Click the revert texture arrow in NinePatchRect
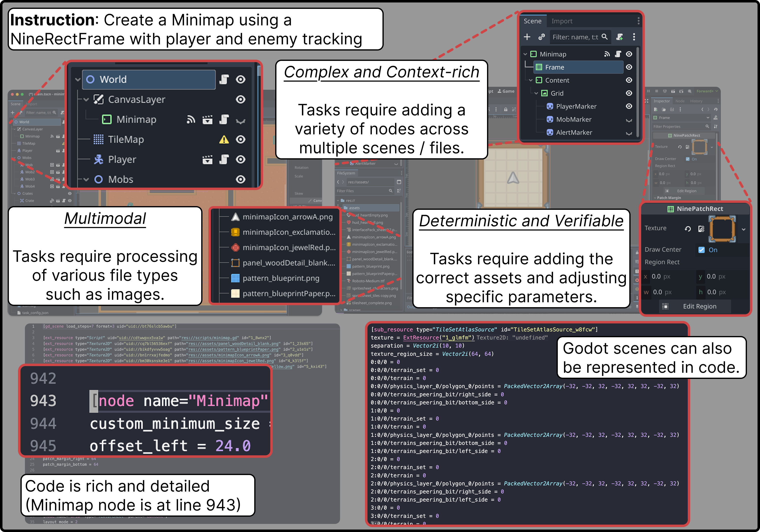This screenshot has width=760, height=532. [x=688, y=229]
